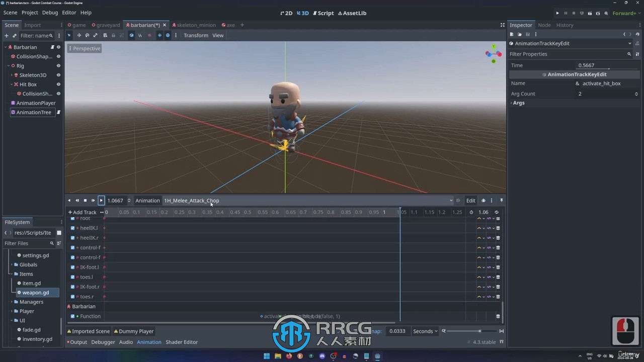Toggle environment preview icon in viewport toolbar

click(168, 35)
